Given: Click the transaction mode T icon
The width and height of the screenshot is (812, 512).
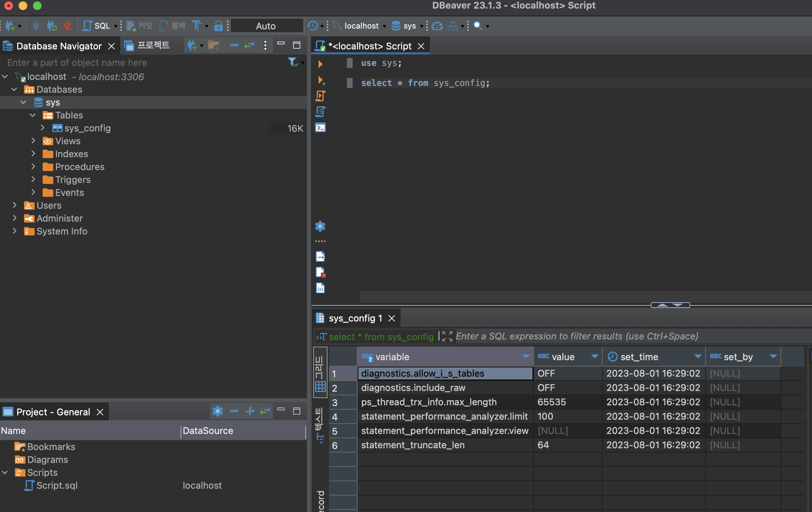Looking at the screenshot, I should [x=197, y=26].
